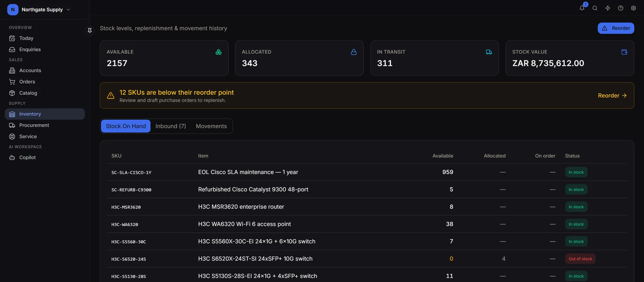
Task: Click the Enquiries inbox icon
Action: coord(12,50)
